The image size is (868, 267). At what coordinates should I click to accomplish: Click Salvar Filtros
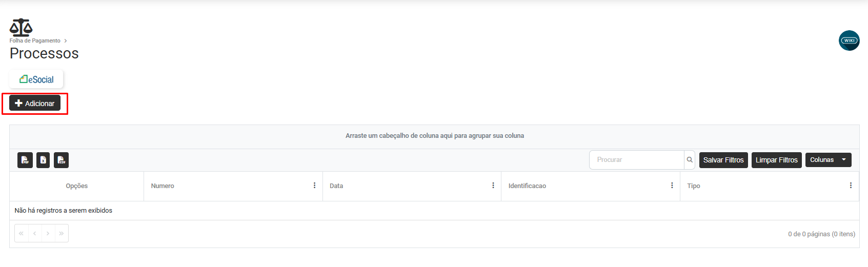723,160
